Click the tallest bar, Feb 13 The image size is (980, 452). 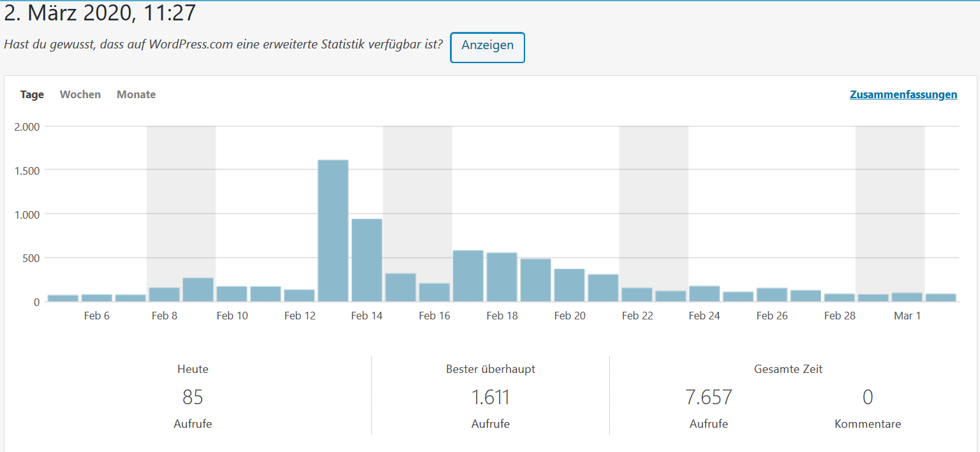(x=333, y=231)
